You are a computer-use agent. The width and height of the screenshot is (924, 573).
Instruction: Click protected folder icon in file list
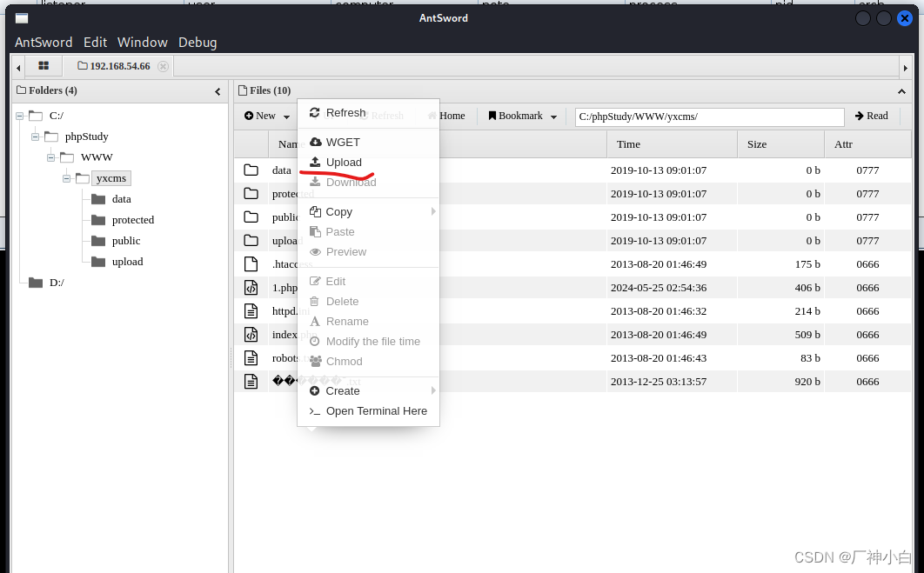click(x=251, y=194)
